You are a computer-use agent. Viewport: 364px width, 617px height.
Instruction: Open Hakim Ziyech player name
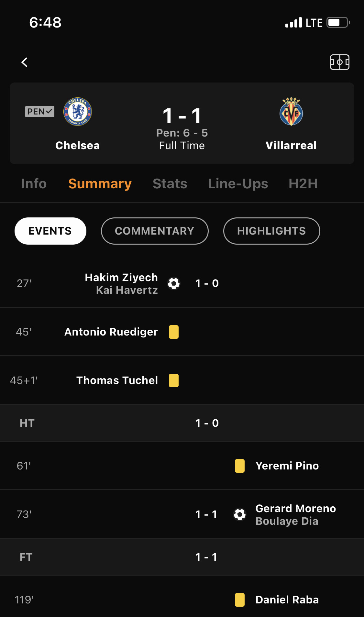point(121,278)
